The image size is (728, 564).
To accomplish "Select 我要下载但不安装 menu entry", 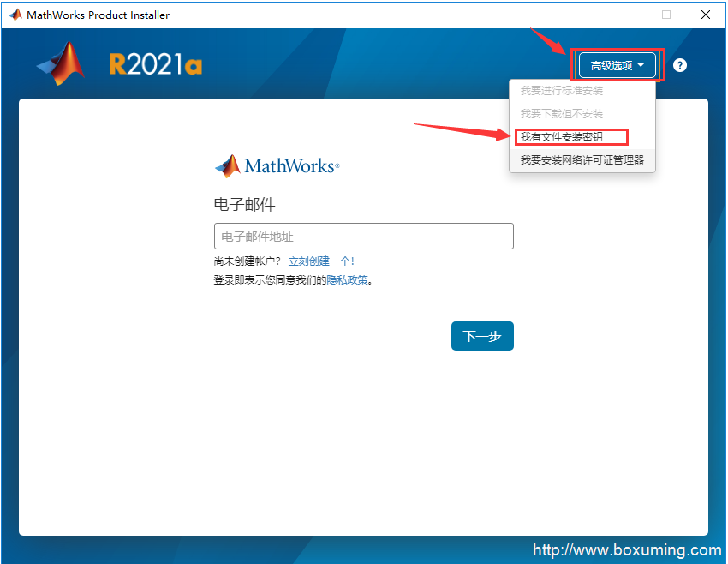I will pos(582,114).
